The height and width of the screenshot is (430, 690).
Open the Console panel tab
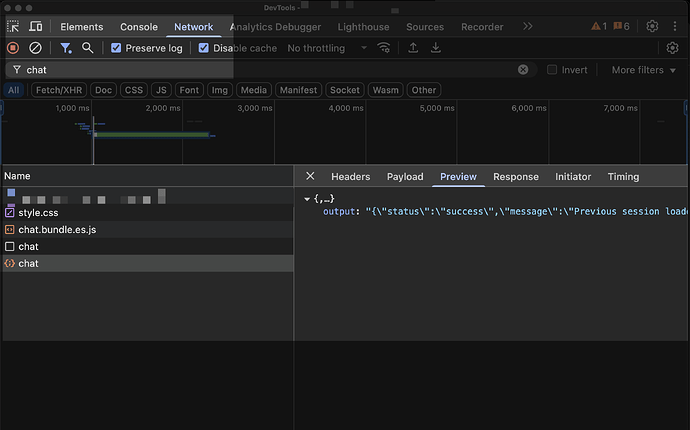[x=139, y=27]
